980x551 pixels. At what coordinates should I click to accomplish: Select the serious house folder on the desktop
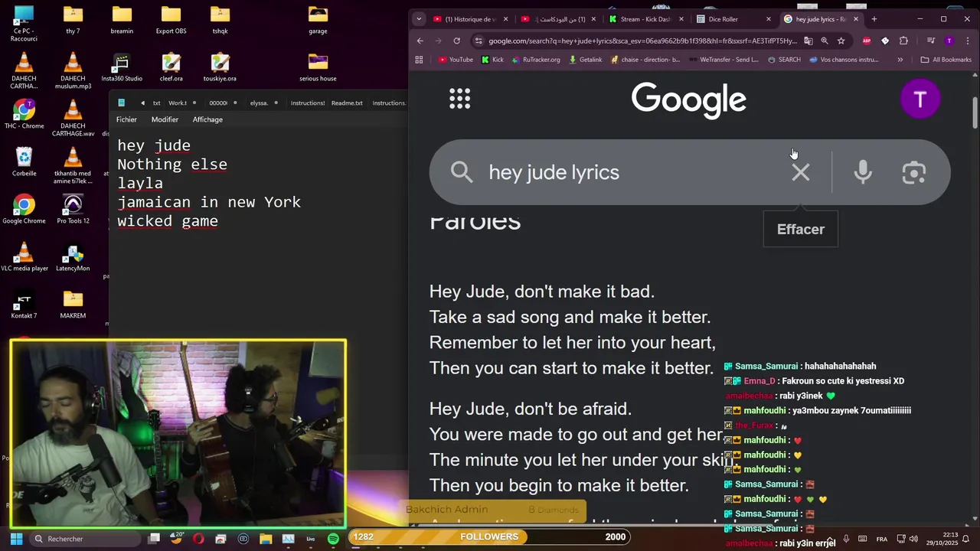[318, 67]
